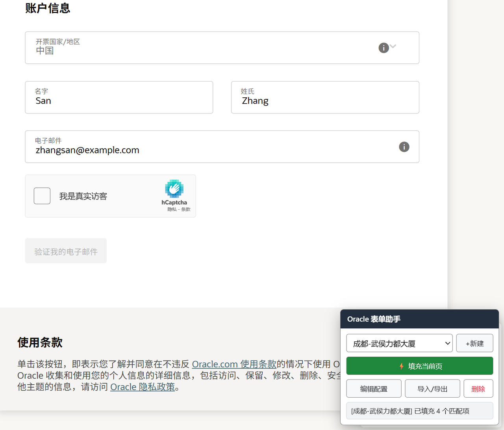Click the 名字 input field
This screenshot has height=430, width=504.
point(119,97)
